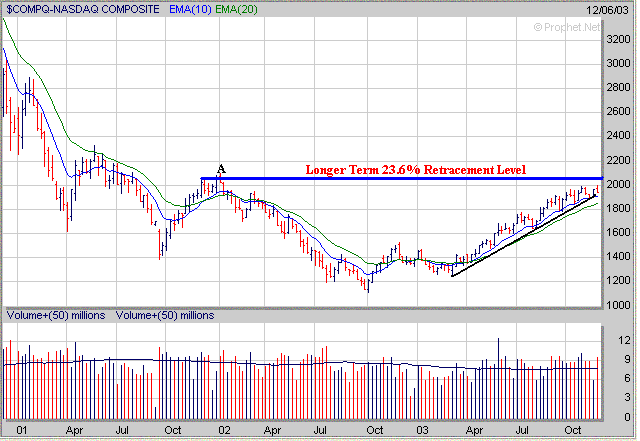Click the 2600 price axis label
Image resolution: width=640 pixels, height=441 pixels.
618,111
